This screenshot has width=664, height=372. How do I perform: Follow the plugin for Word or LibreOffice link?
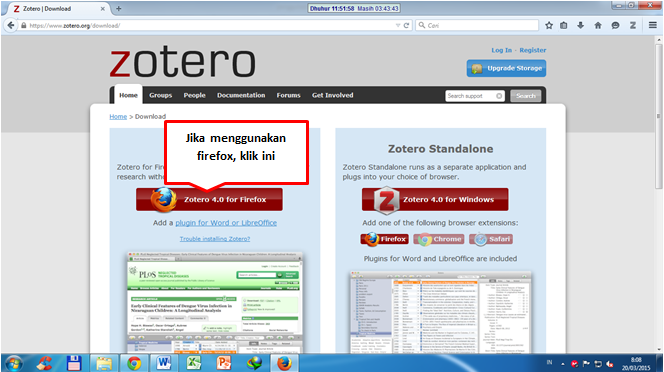226,223
